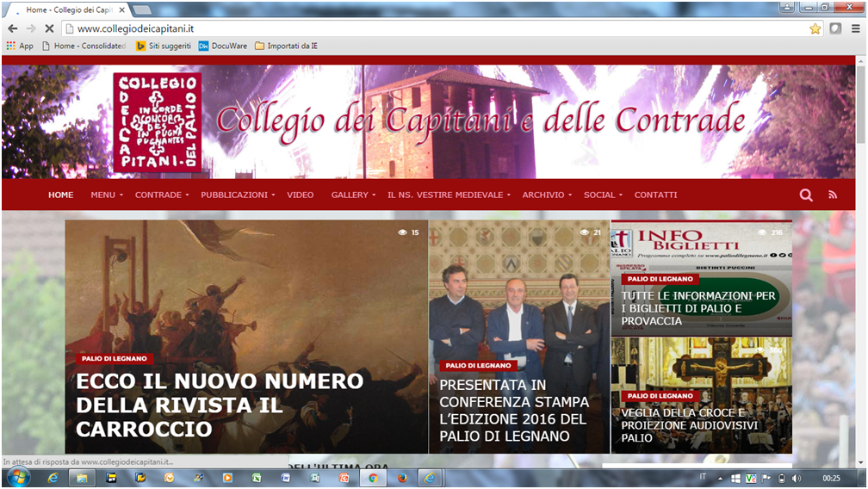
Task: Click Palio di Legnano tag on Veglia article
Action: coord(660,396)
